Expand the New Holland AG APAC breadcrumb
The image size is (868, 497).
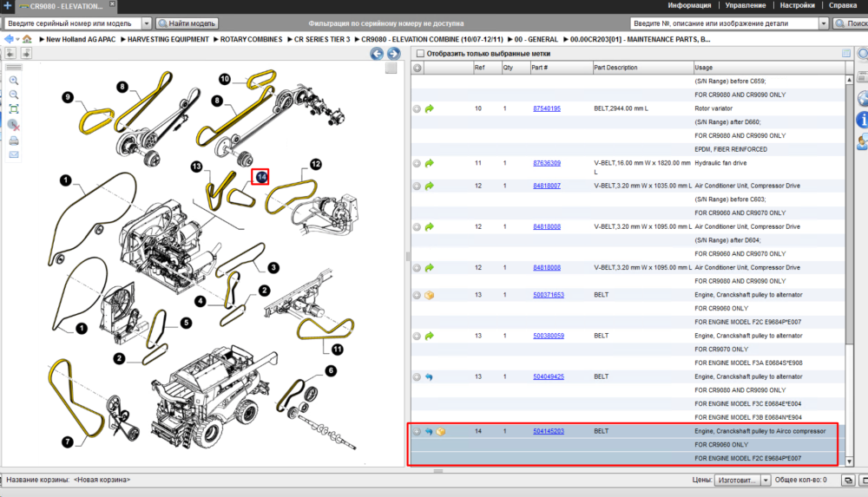click(x=42, y=39)
